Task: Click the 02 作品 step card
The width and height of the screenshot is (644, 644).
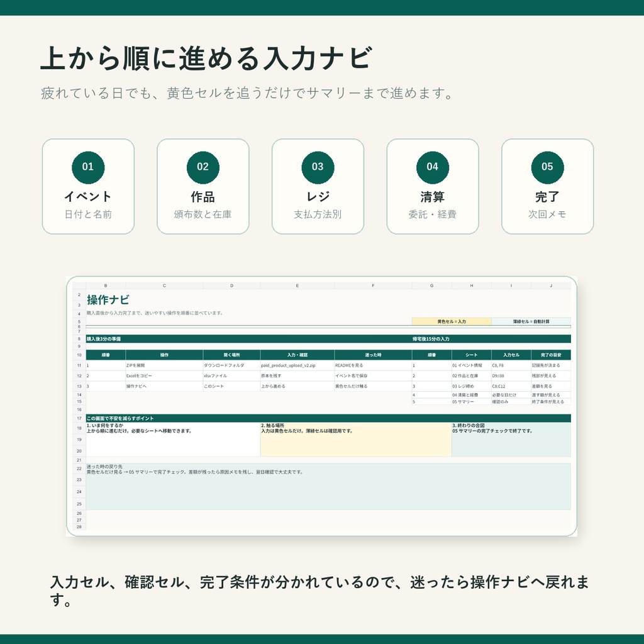Action: coord(203,186)
